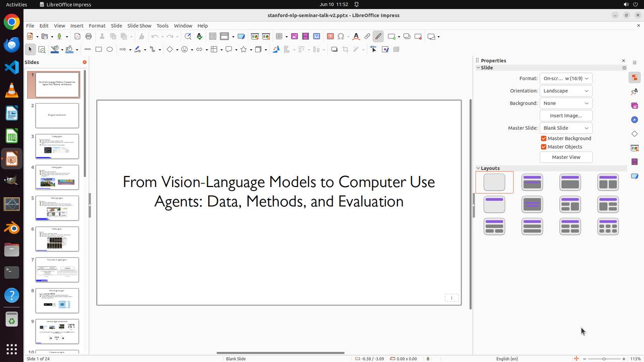Start slideshow from current slide icon
The height and width of the screenshot is (362, 644).
coord(266,36)
